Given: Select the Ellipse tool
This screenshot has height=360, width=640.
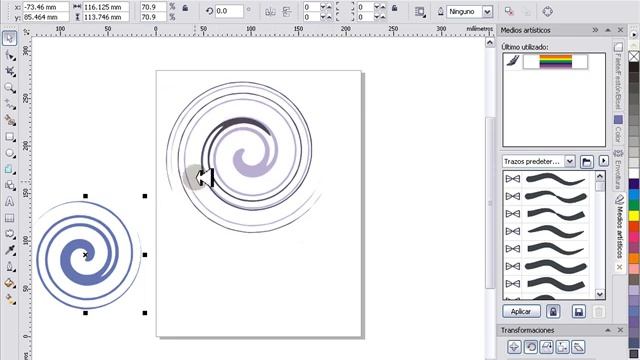Looking at the screenshot, I should (x=10, y=153).
